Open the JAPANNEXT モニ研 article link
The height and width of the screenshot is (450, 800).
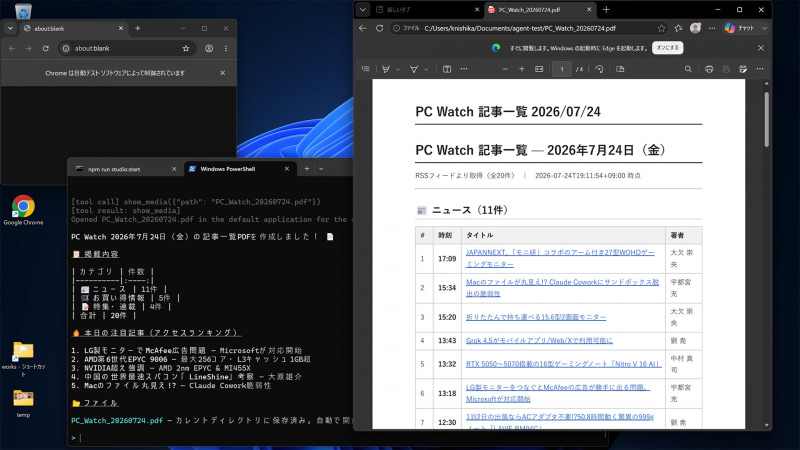coord(560,258)
